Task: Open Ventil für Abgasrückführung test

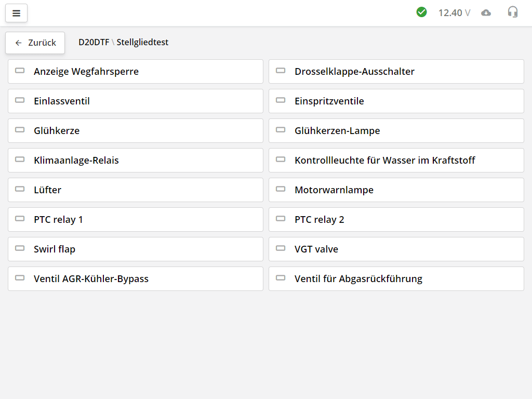Action: point(396,279)
